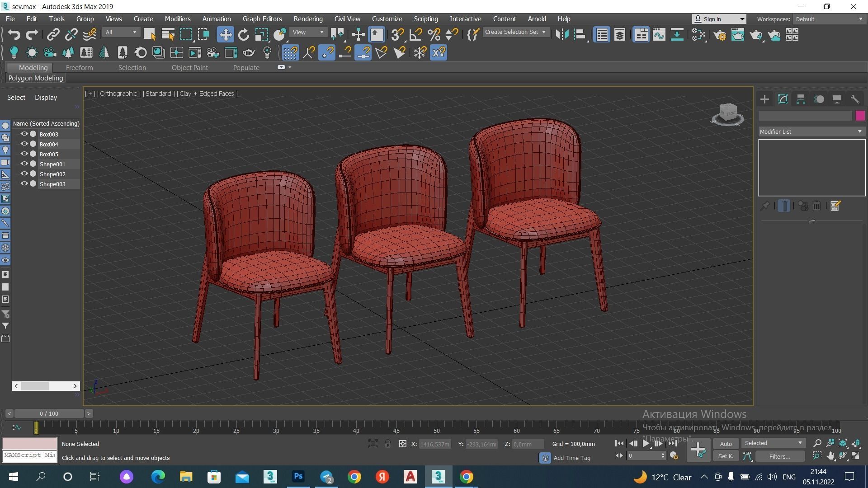Open the Select menu in Scene Explorer
Screen dimensions: 868x488
click(x=16, y=98)
